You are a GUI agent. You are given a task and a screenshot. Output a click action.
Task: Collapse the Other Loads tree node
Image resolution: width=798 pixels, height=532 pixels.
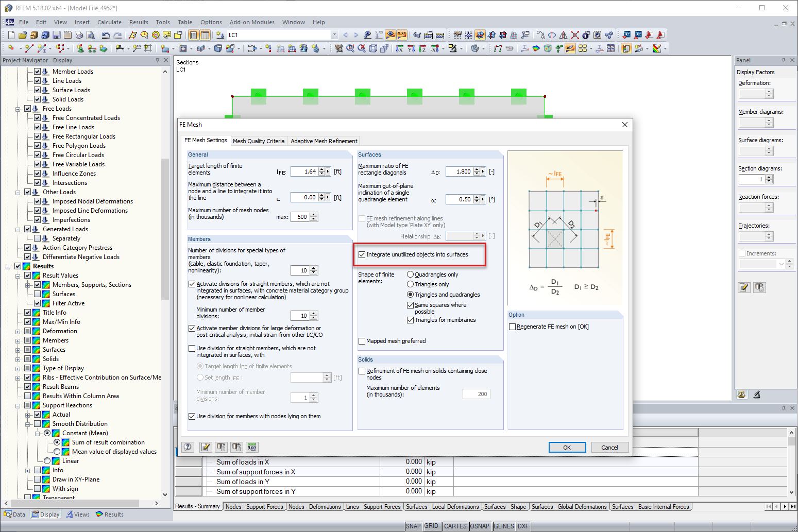tap(18, 192)
